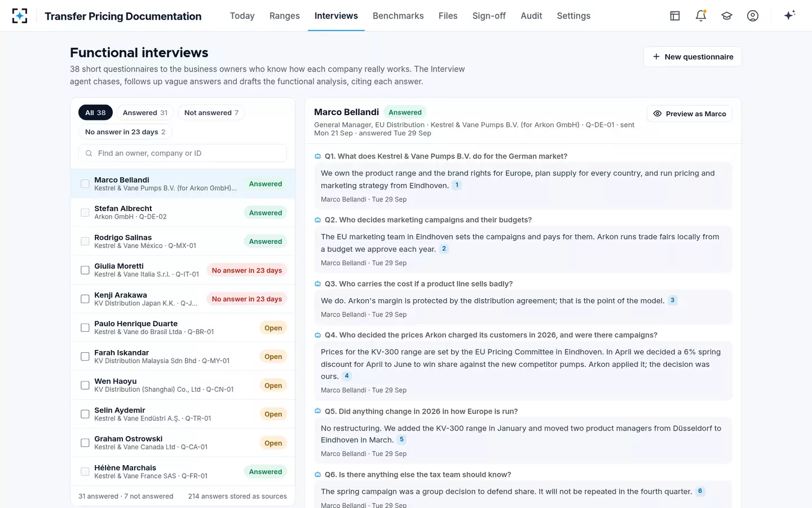
Task: Create a New questionnaire
Action: click(692, 56)
